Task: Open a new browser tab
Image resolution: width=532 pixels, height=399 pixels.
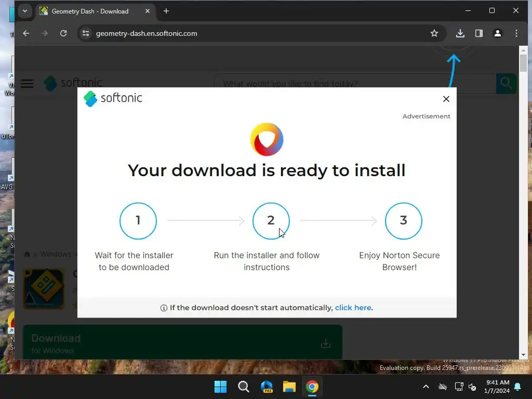Action: point(166,11)
